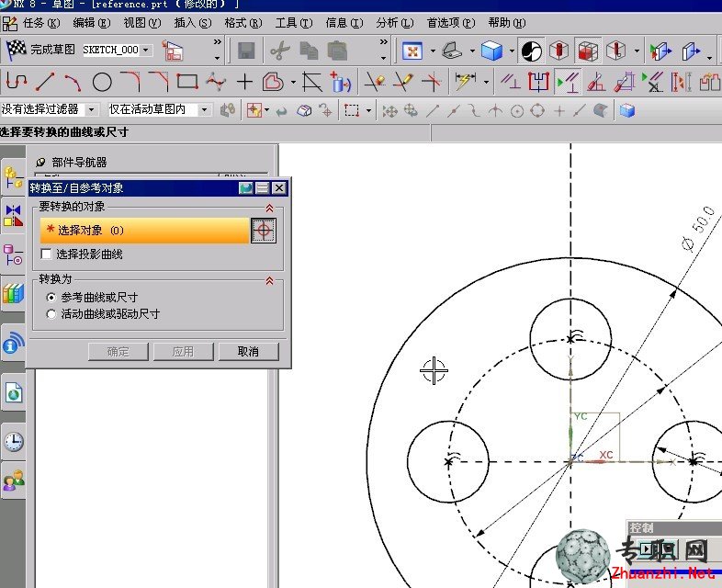Screen dimensions: 722x588
Task: Select the Profile curve tool
Action: point(17,82)
